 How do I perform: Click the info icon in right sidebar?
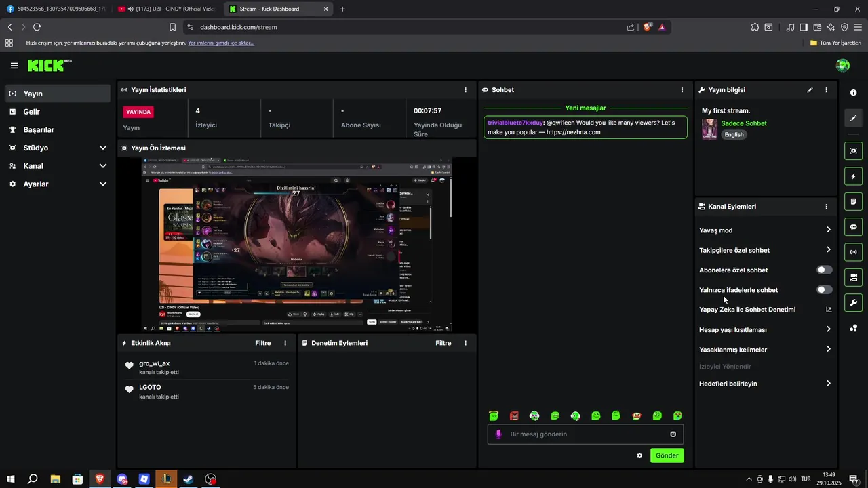point(853,92)
